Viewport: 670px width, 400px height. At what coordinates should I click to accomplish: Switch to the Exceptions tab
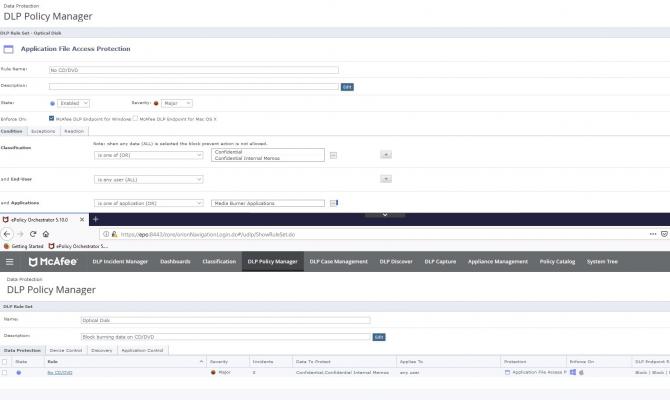point(43,131)
